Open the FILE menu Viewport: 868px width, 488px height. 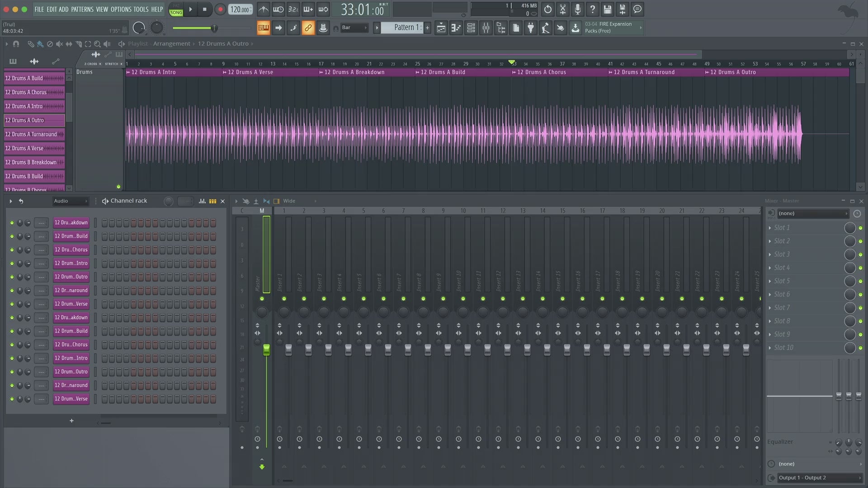coord(39,9)
